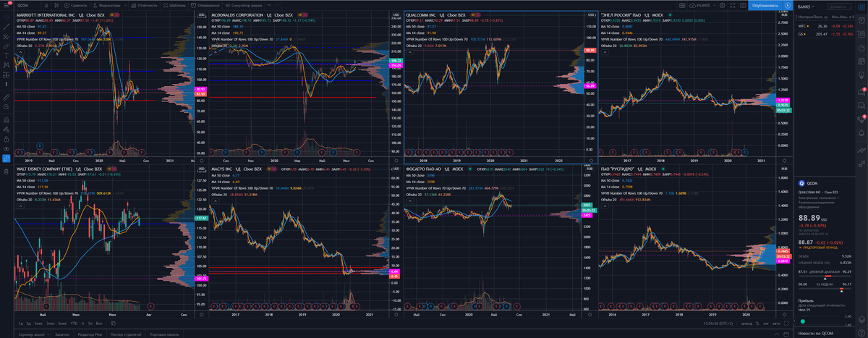The height and width of the screenshot is (338, 868).
Task: Open the Торговая панель tab
Action: point(164,334)
